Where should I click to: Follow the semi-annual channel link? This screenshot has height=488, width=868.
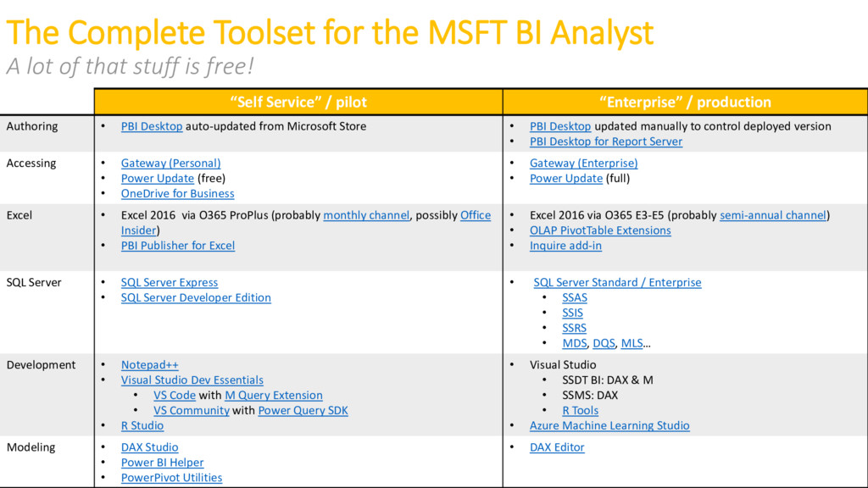[x=773, y=215]
